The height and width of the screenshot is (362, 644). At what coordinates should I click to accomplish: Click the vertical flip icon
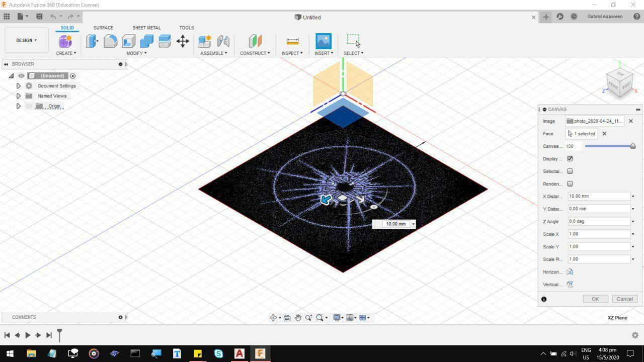click(570, 285)
